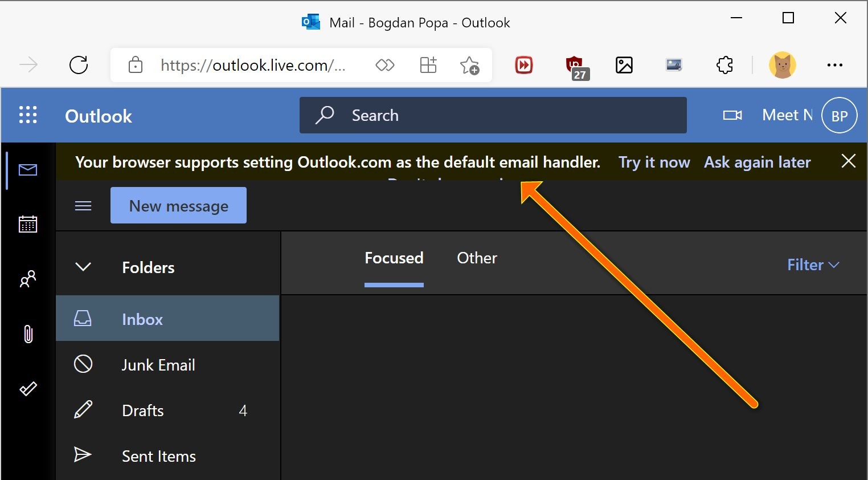The width and height of the screenshot is (868, 480).
Task: Open the Calendar from the sidebar
Action: [28, 225]
